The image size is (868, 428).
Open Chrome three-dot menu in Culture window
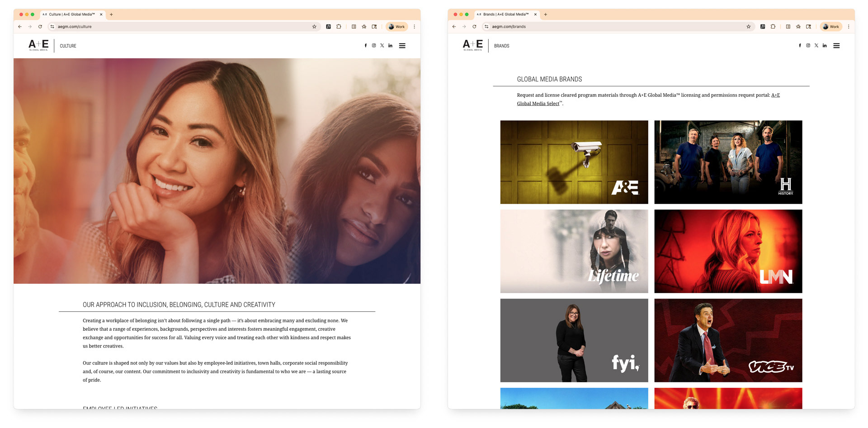click(414, 27)
